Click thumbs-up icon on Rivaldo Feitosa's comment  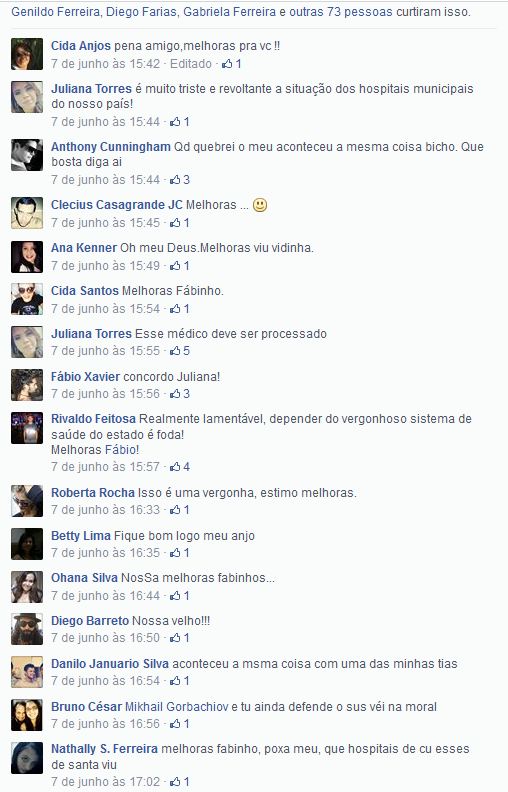(175, 467)
